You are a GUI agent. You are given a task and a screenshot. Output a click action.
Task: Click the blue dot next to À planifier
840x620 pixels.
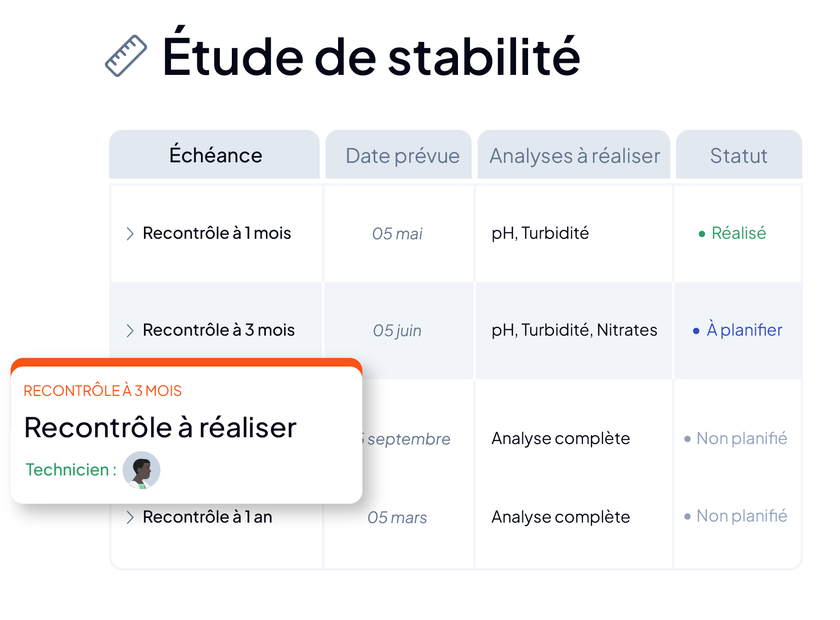(696, 331)
